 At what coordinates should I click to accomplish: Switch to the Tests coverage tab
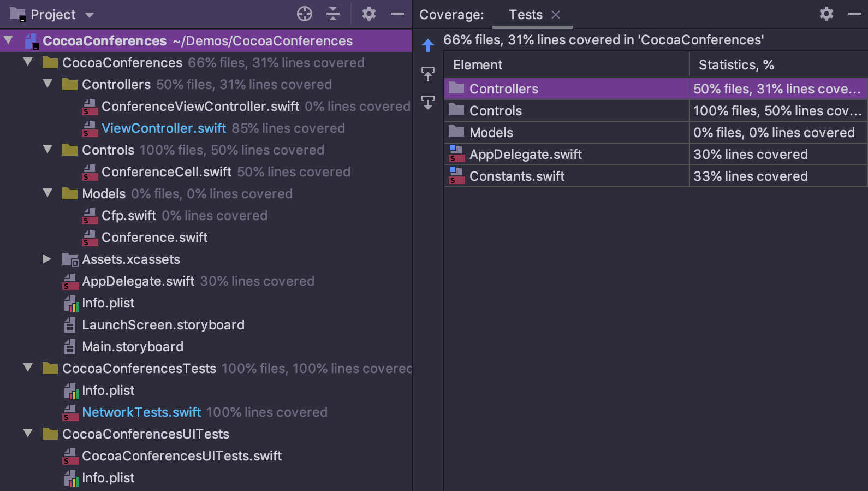(x=526, y=15)
